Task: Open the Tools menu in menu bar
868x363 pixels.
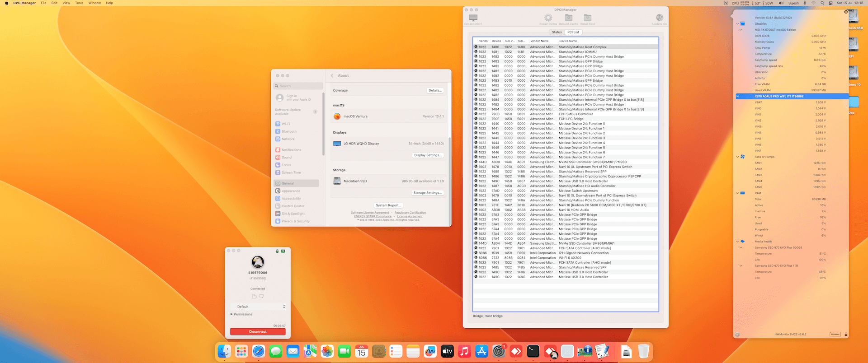Action: [79, 3]
